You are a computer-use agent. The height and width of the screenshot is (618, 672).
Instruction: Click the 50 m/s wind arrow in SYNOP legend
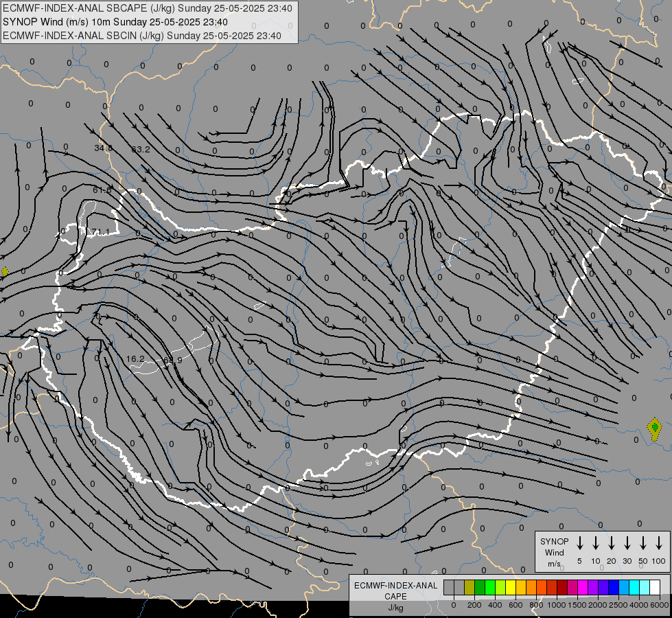[x=643, y=543]
